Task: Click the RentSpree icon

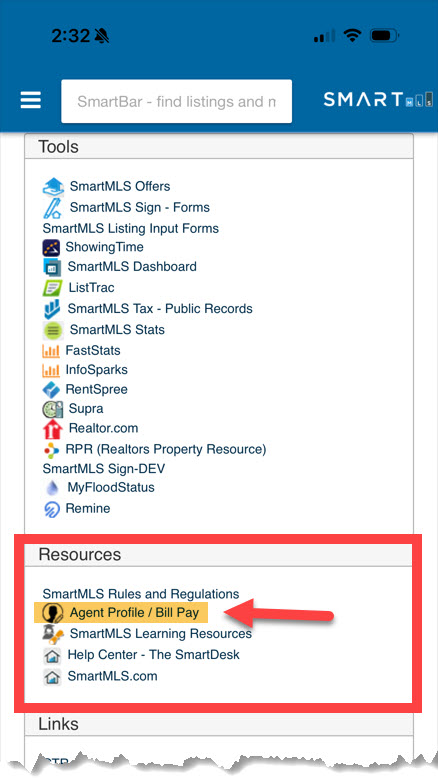Action: pyautogui.click(x=51, y=390)
